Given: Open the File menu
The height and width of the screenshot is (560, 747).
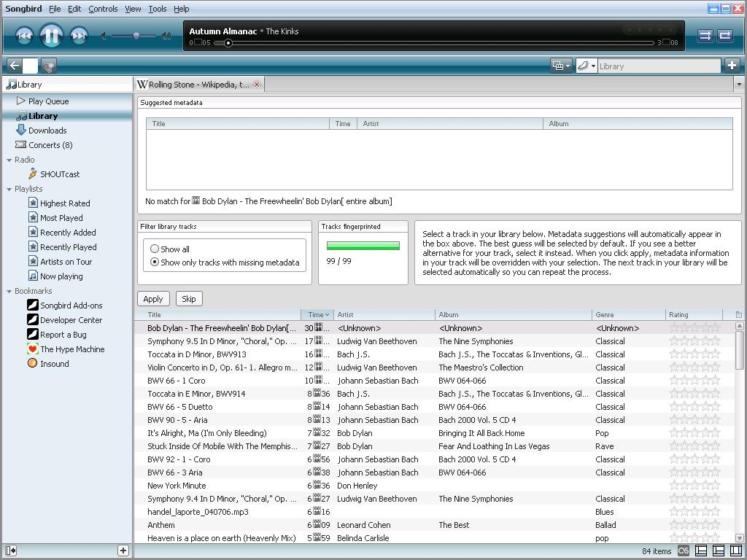Looking at the screenshot, I should 55,9.
